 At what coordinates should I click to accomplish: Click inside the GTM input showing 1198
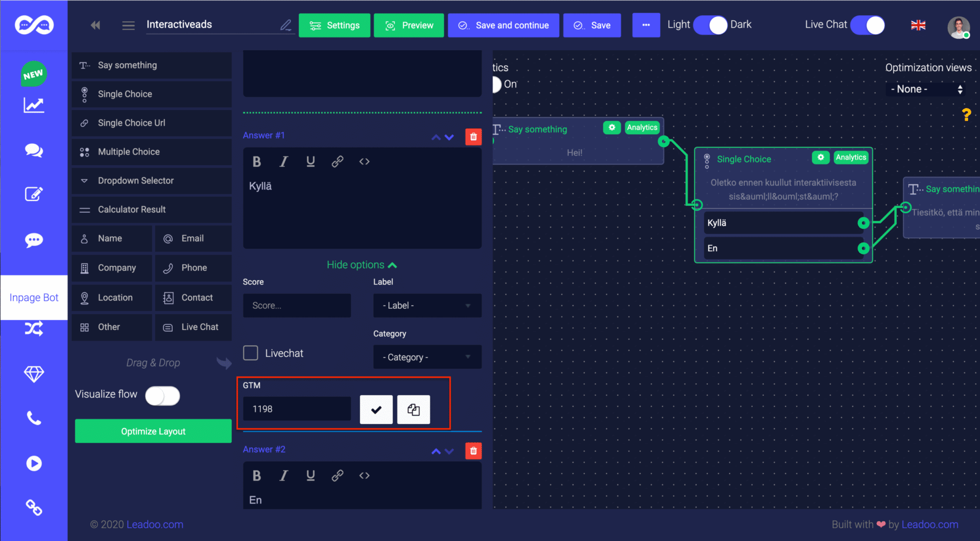click(x=296, y=409)
